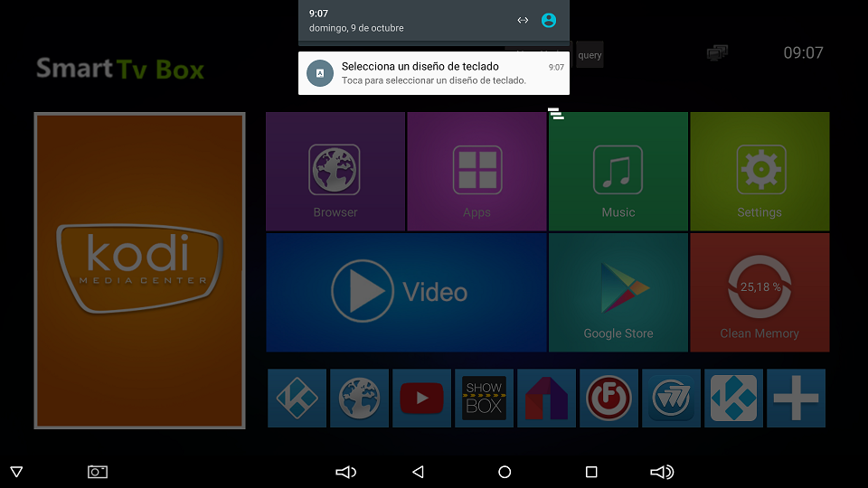Go home with circle navigation button
This screenshot has width=868, height=488.
coord(505,472)
